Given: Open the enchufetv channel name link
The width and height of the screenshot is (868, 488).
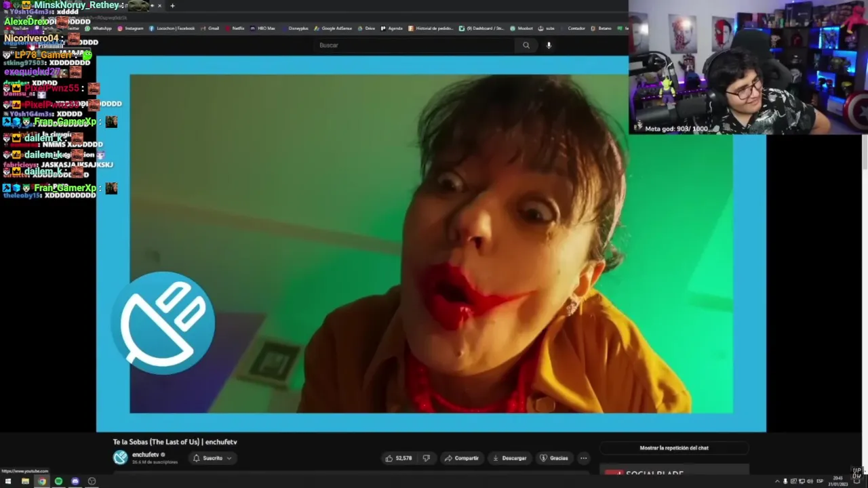Looking at the screenshot, I should [x=145, y=455].
